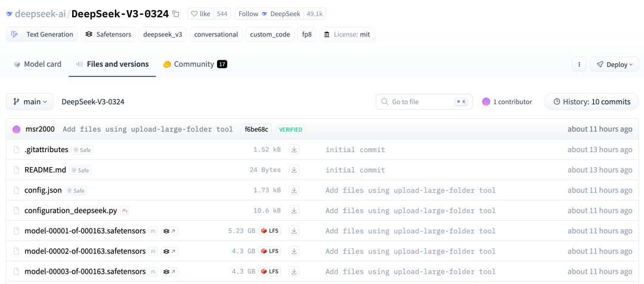Open the Safe badge beside config.json

(76, 191)
